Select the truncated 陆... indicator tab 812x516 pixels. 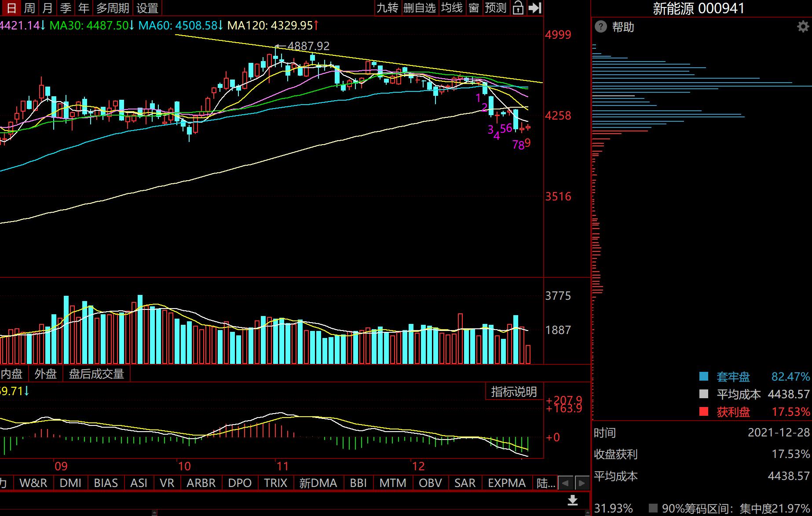tap(545, 483)
